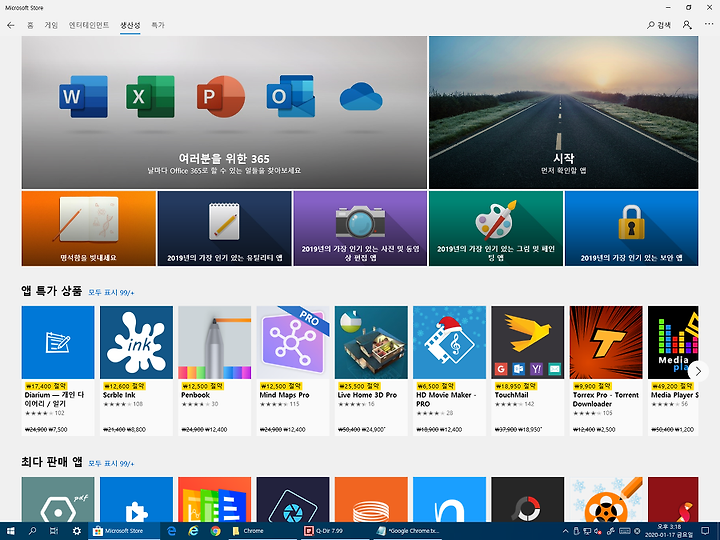Viewport: 720px width, 540px height.
Task: Select the 생산성 tab
Action: tap(130, 25)
